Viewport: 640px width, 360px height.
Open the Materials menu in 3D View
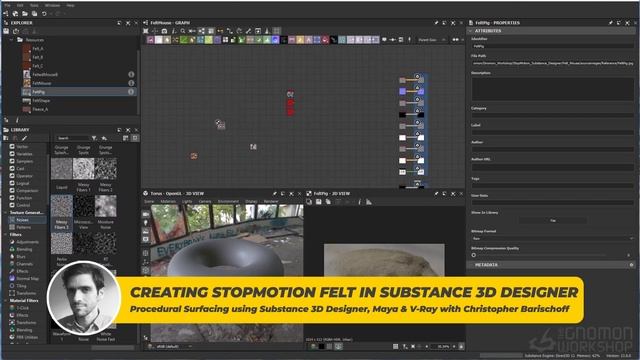pos(168,202)
